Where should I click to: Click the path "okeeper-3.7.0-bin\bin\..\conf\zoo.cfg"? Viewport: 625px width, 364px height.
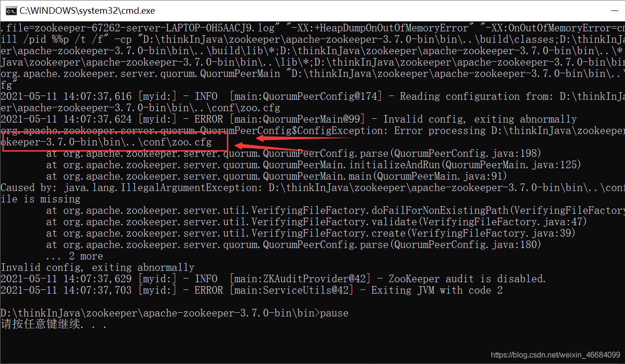point(106,142)
